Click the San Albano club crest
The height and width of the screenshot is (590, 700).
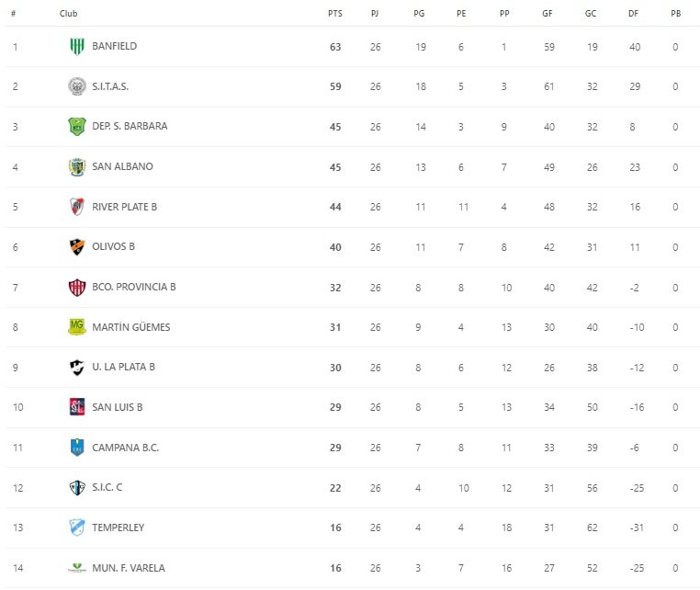pos(77,166)
